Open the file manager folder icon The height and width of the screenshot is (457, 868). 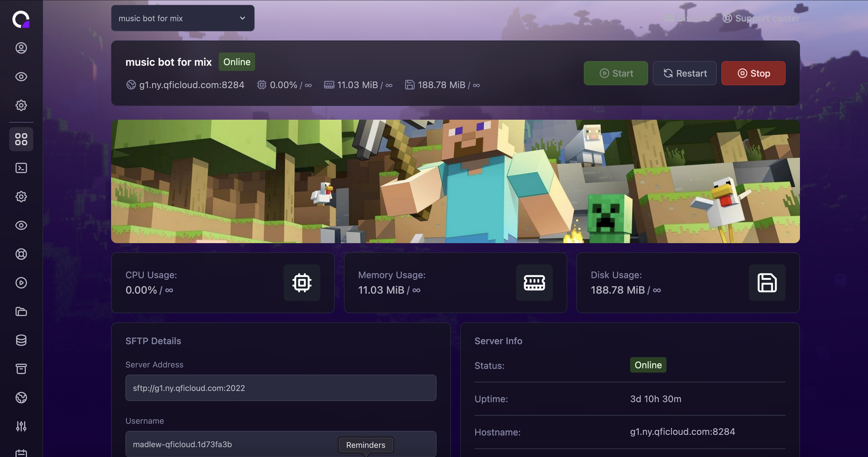point(21,311)
